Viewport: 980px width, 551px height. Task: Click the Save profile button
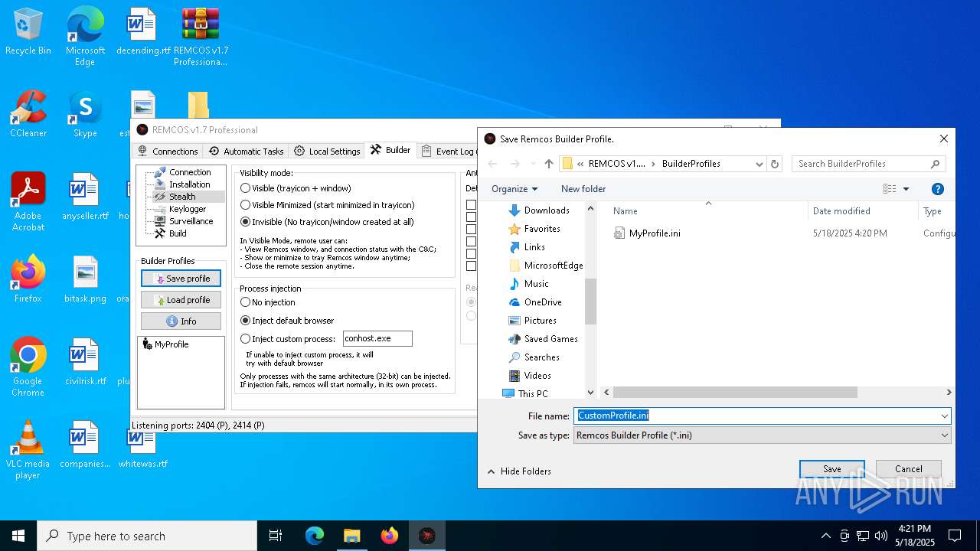pos(181,279)
